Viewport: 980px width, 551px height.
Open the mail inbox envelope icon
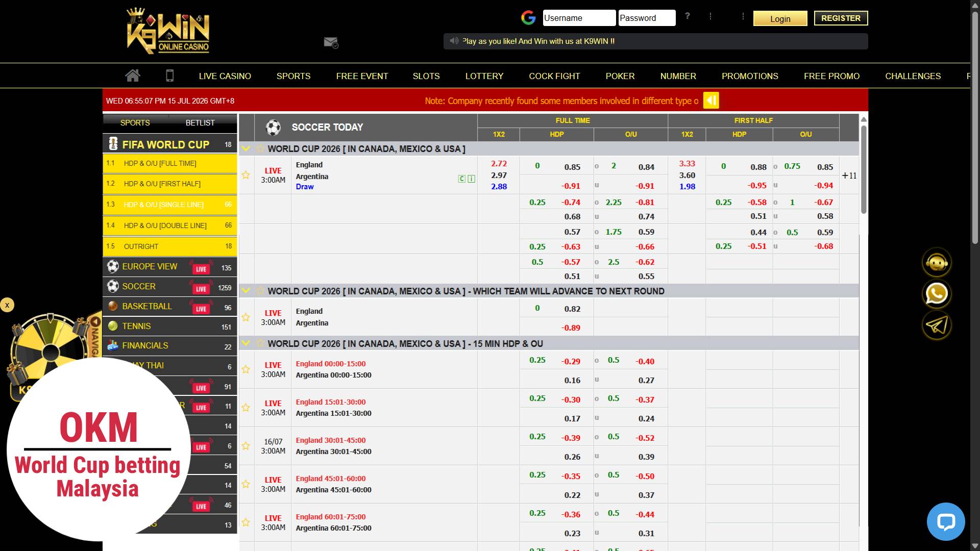(x=331, y=42)
